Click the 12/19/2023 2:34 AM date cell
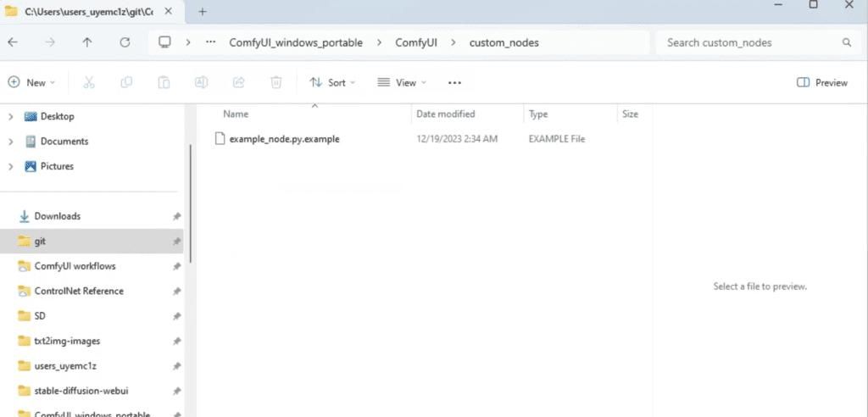The image size is (868, 417). pos(457,139)
